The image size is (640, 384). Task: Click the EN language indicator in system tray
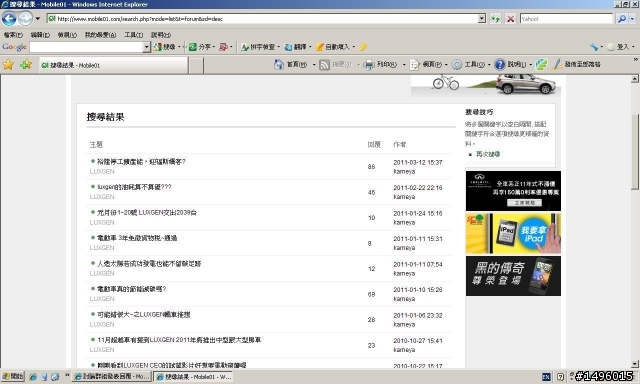[x=546, y=377]
